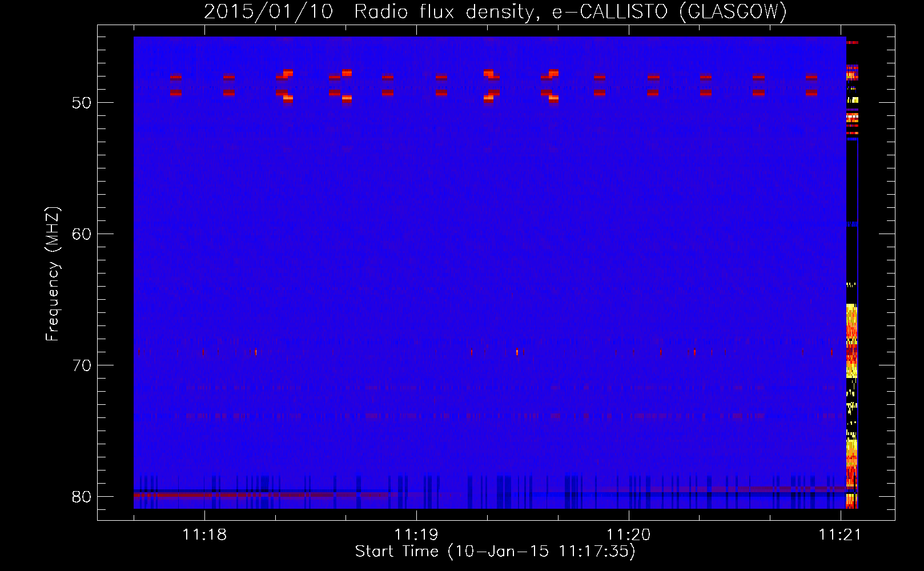Image resolution: width=924 pixels, height=571 pixels.
Task: Click the 60 frequency tick label
Action: coord(82,234)
